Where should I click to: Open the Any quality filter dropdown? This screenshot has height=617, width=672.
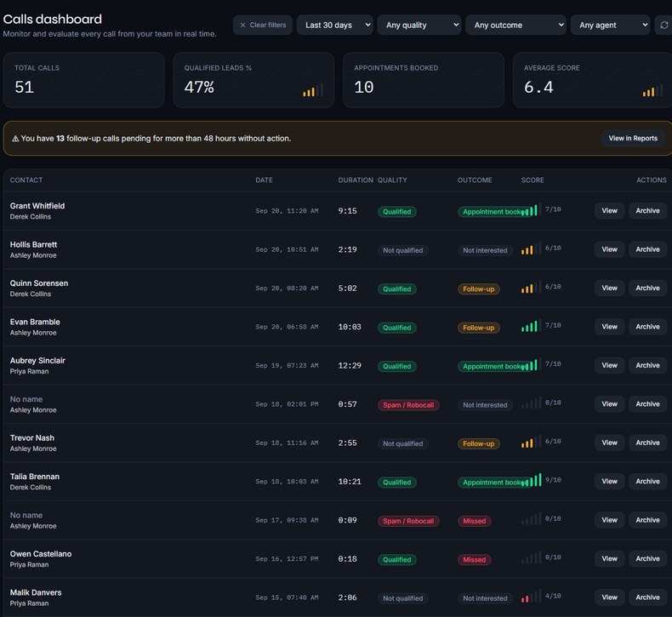click(419, 26)
